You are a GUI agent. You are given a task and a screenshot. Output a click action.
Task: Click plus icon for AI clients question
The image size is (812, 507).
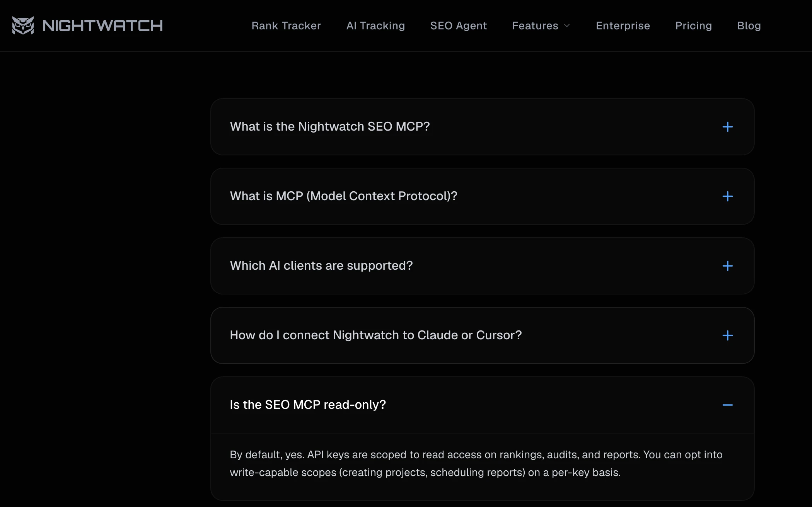coord(727,266)
